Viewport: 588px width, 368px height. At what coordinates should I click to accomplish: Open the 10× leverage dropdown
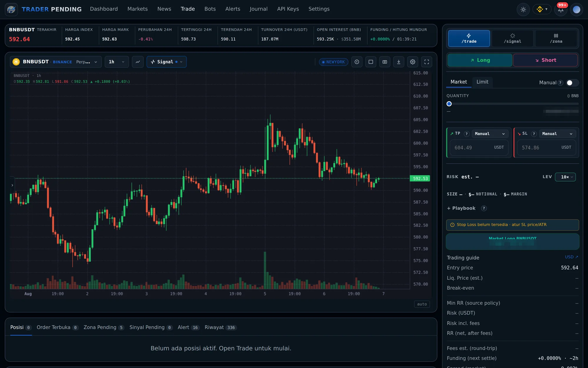[565, 177]
